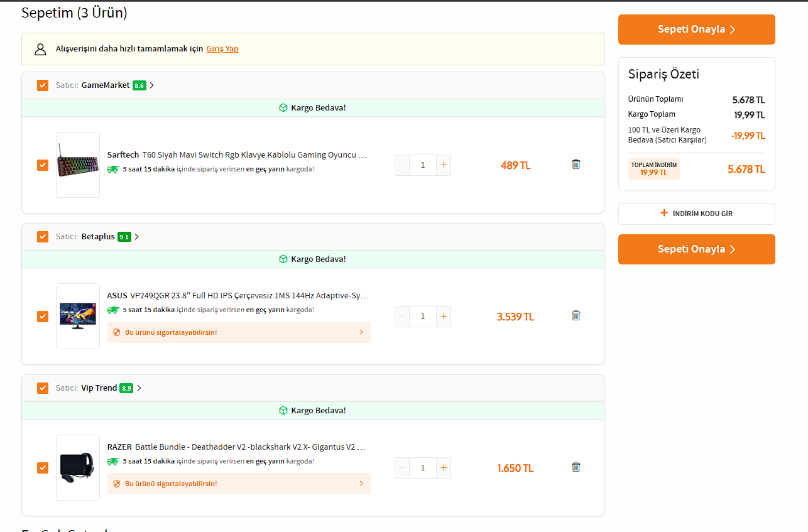This screenshot has height=532, width=808.
Task: Click the RAZER 'Bu ürünü sigortalayabilirsin!' text
Action: (x=171, y=484)
